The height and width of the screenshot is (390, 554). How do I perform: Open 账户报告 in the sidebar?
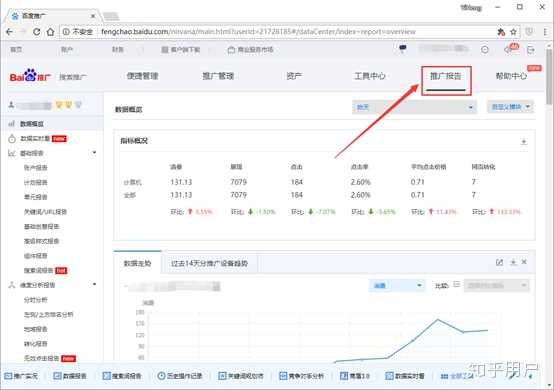coord(36,167)
